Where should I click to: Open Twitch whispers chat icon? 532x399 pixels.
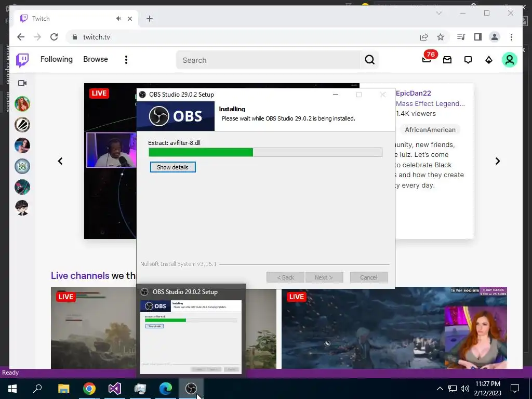(468, 60)
